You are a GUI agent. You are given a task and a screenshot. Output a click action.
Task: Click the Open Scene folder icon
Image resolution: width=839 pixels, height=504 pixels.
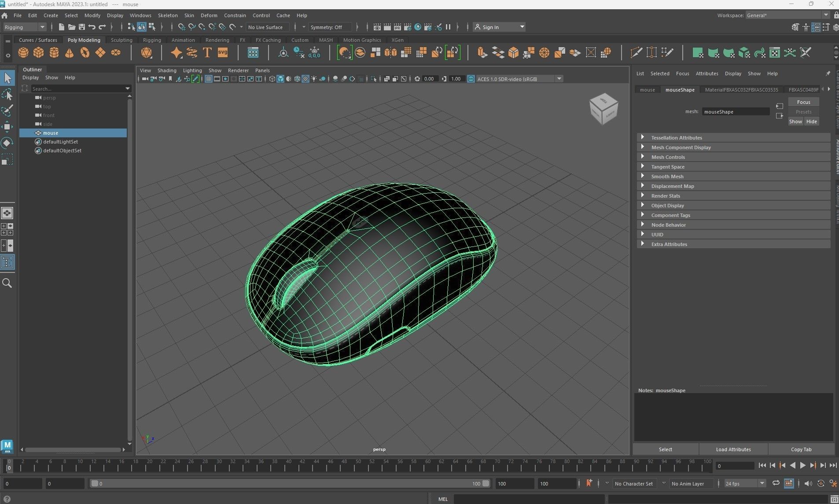71,27
